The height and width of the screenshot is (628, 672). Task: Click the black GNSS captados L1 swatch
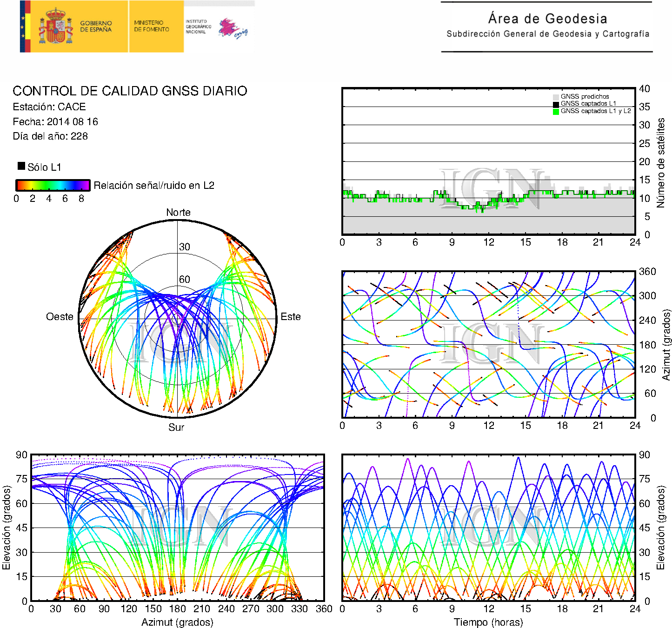[x=556, y=104]
